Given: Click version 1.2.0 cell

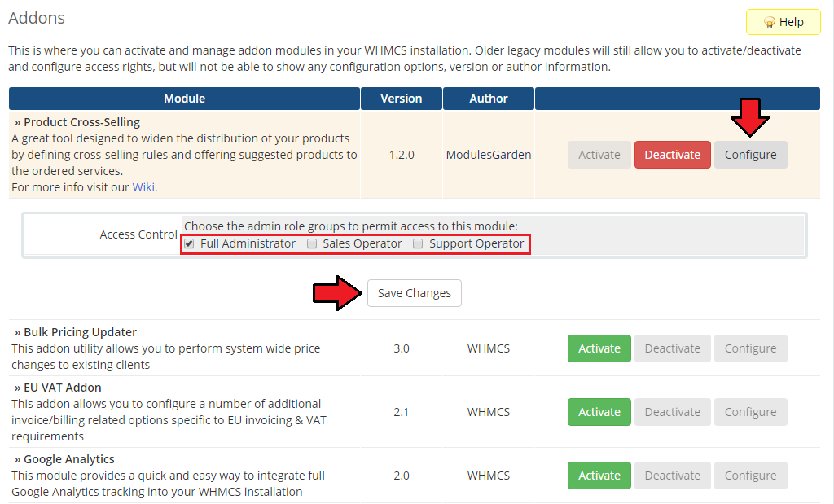Looking at the screenshot, I should 402,155.
